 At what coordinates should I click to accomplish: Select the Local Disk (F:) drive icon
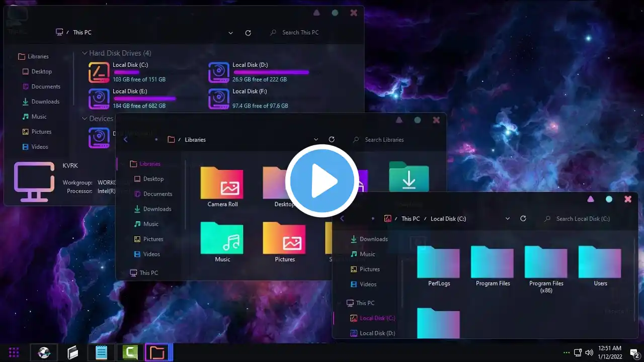(219, 99)
